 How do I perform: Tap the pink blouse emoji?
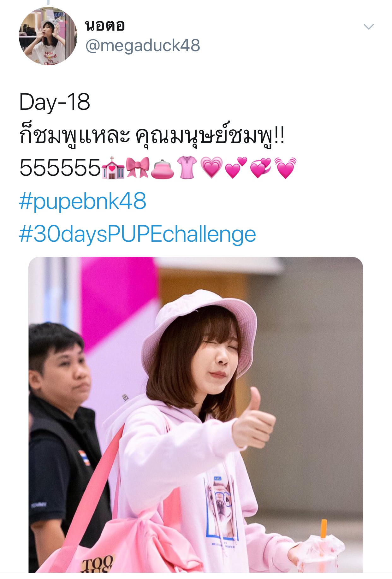coord(187,168)
